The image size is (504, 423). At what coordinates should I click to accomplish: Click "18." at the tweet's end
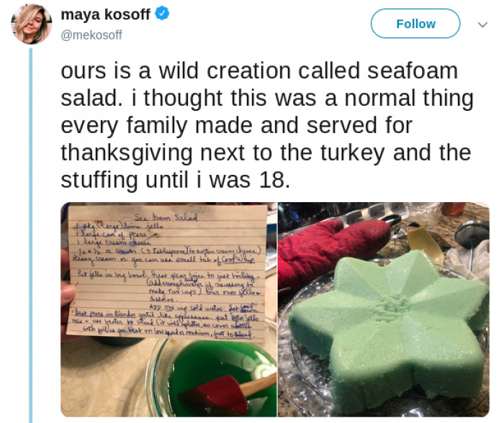[274, 180]
